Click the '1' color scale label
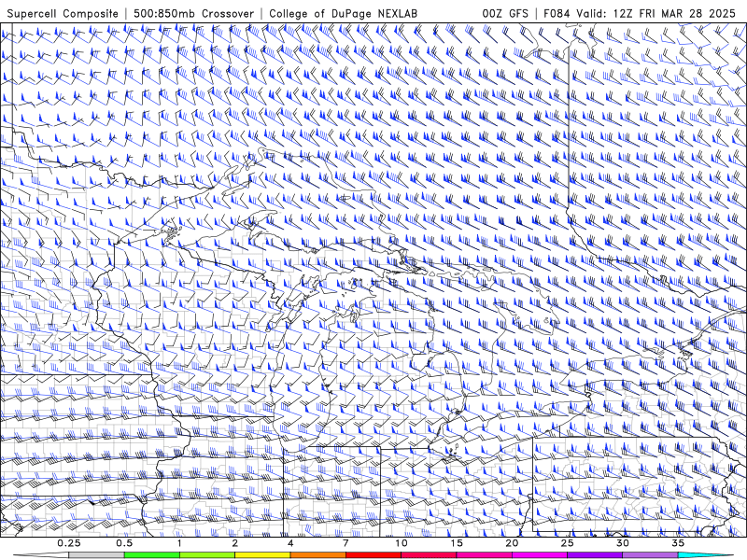Image resolution: width=747 pixels, height=560 pixels. tap(179, 543)
